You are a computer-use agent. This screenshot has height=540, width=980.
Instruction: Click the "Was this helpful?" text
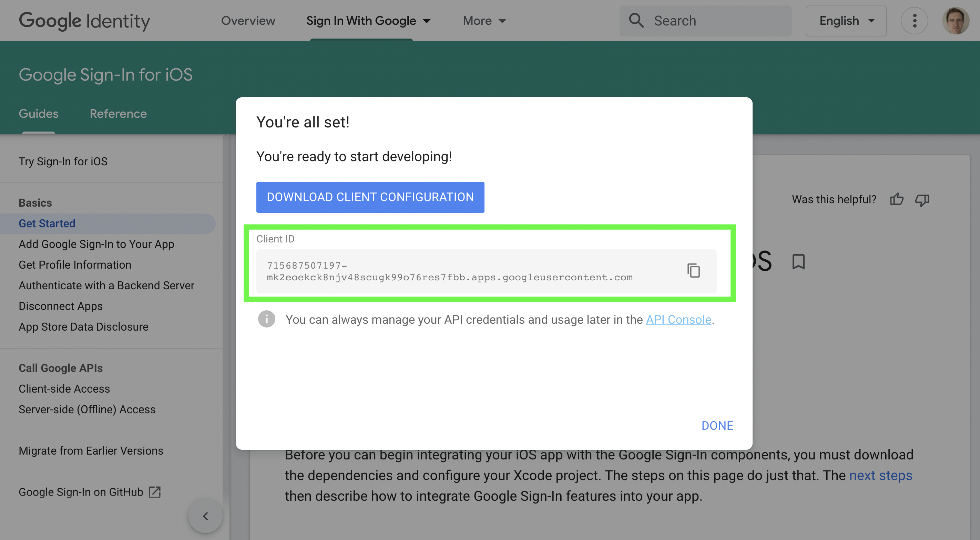tap(834, 199)
